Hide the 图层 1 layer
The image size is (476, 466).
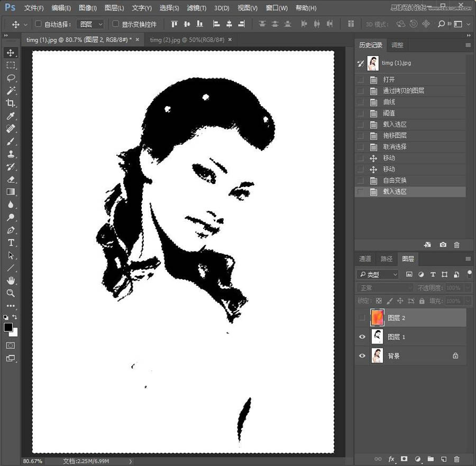[362, 337]
